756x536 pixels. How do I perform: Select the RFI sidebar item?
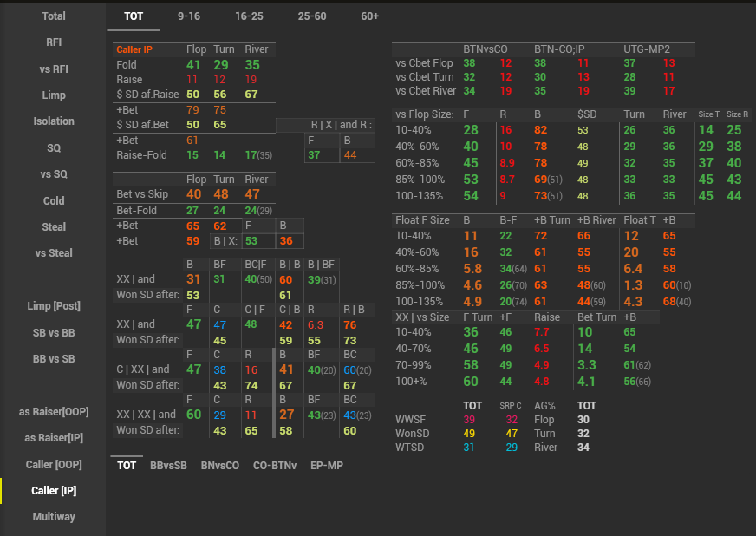[53, 42]
